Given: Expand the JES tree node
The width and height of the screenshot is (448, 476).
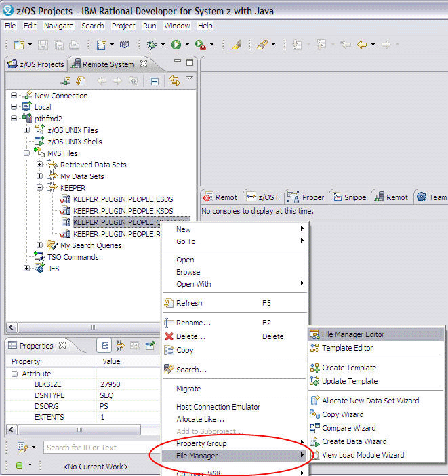Looking at the screenshot, I should [x=26, y=269].
